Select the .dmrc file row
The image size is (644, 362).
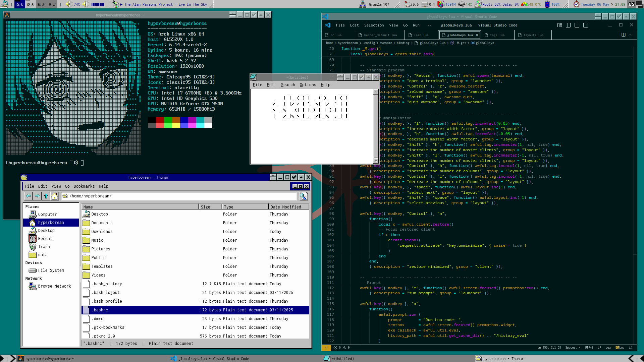195,319
